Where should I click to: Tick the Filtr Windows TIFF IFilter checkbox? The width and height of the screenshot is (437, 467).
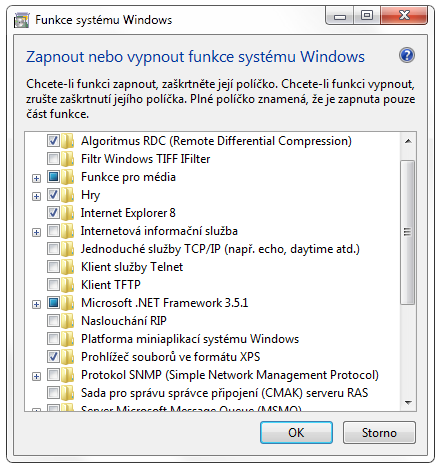click(53, 159)
